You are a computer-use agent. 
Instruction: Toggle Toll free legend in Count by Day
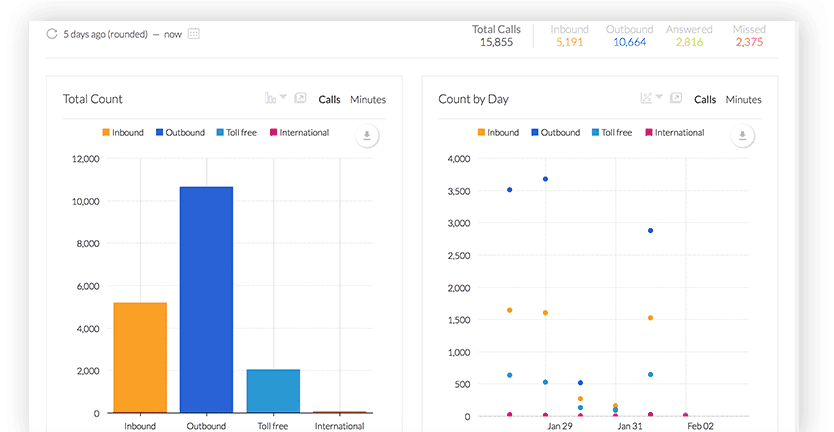[612, 133]
